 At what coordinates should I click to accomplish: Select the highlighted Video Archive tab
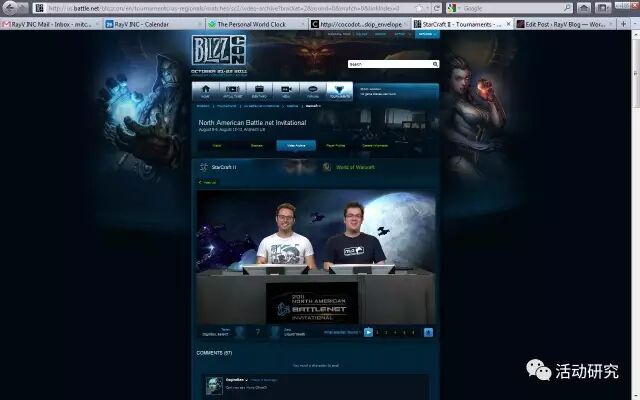click(x=296, y=145)
